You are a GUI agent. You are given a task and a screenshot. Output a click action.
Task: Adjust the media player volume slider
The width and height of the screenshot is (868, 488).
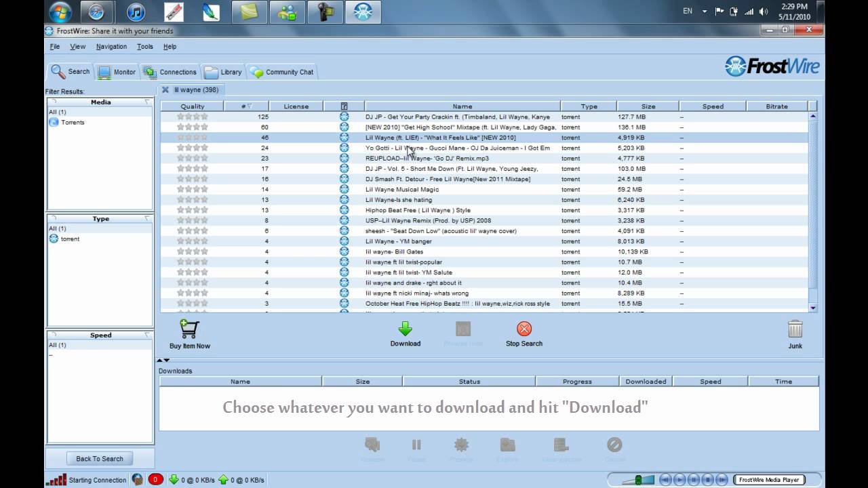tap(637, 480)
